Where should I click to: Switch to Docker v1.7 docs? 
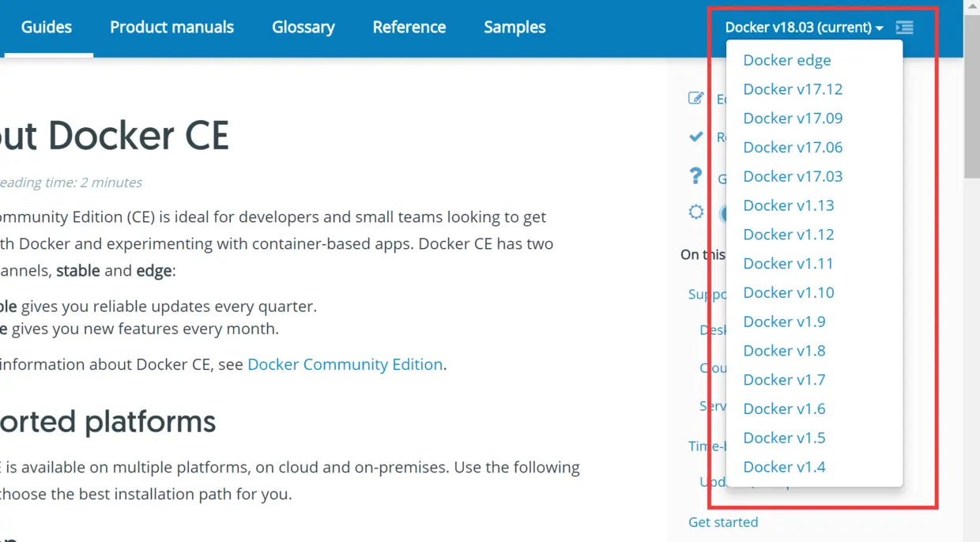(x=784, y=380)
